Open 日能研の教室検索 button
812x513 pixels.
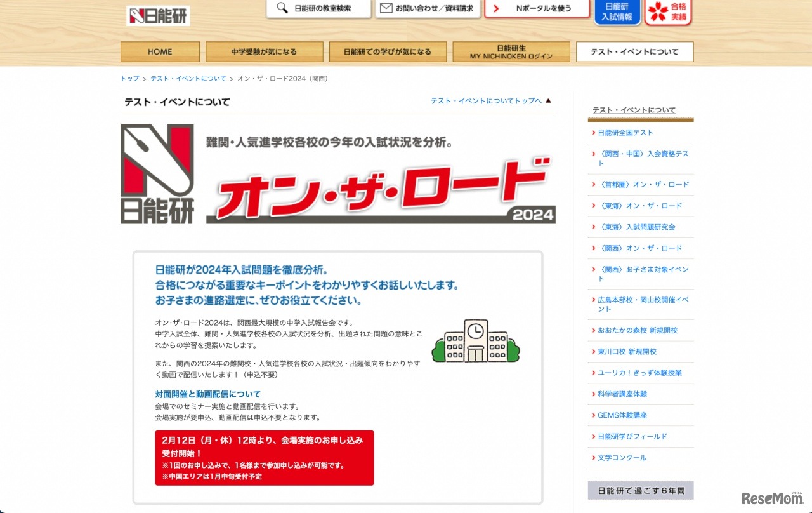coord(318,9)
